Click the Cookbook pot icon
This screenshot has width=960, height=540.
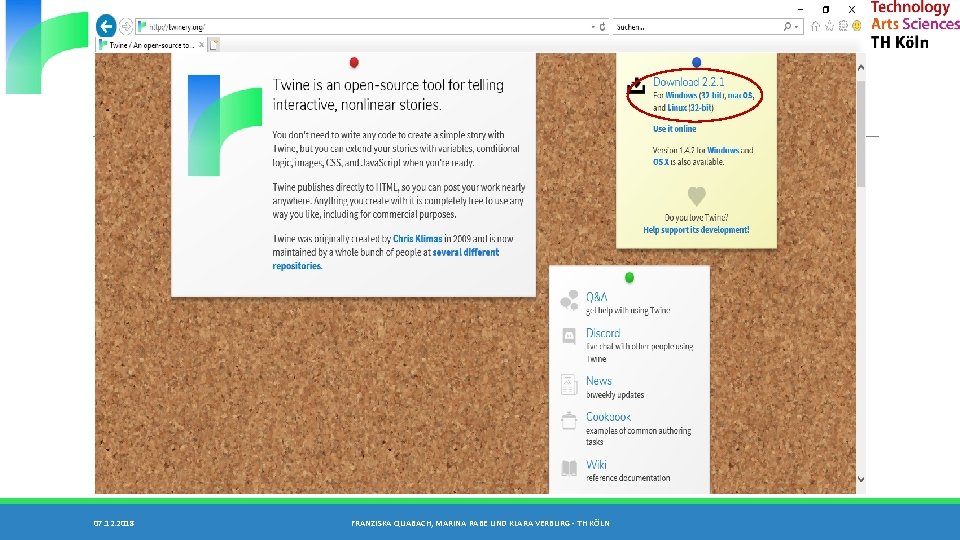point(569,421)
